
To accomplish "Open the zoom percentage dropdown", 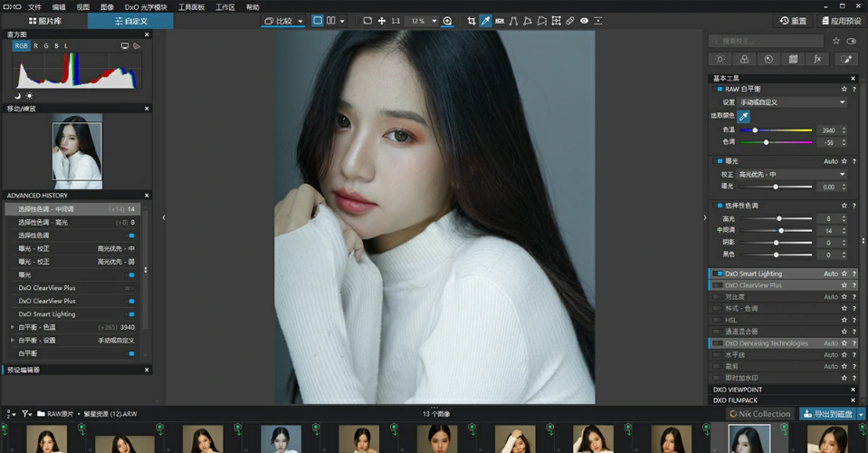I will pos(434,21).
